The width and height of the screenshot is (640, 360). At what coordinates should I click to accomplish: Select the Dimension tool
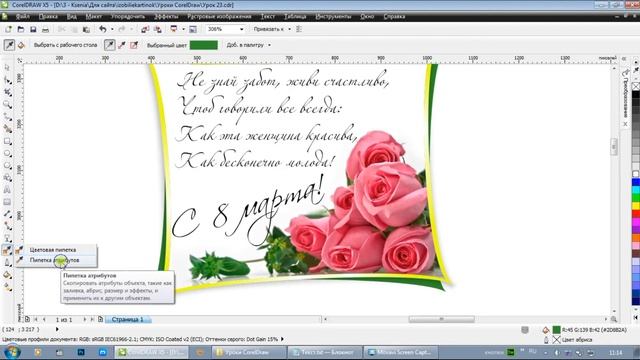(7, 214)
